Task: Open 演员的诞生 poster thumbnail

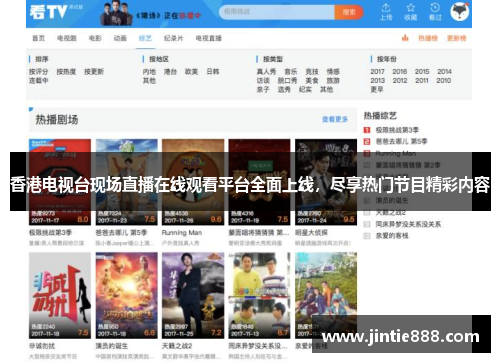Action: click(x=127, y=295)
